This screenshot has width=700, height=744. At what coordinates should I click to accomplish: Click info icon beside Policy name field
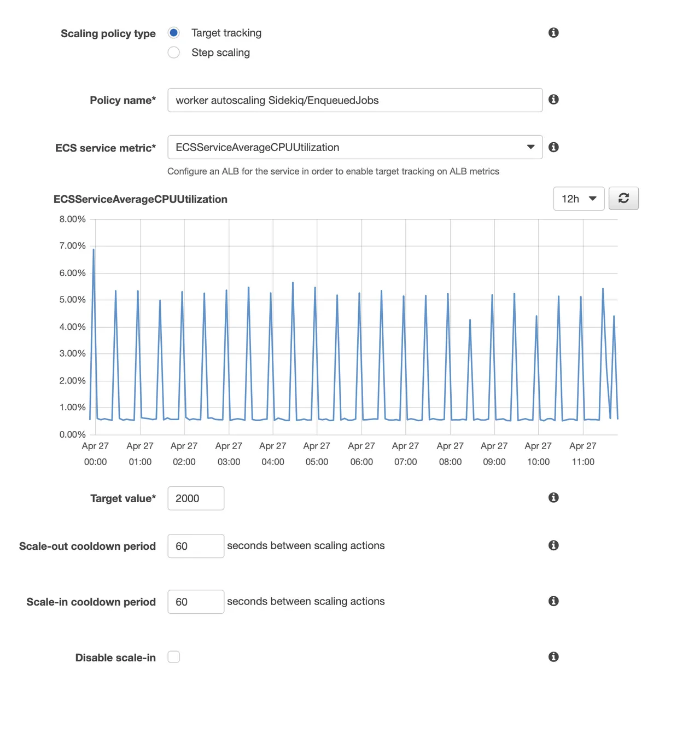553,100
